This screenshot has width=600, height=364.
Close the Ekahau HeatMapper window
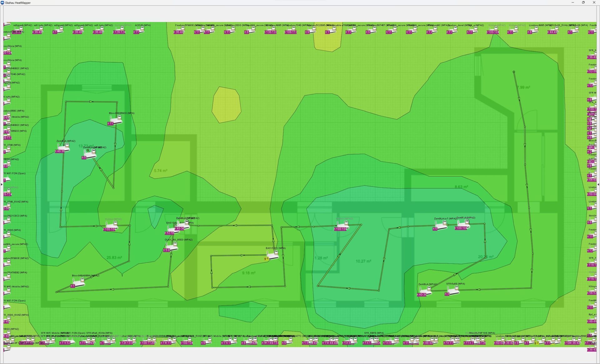click(x=594, y=2)
